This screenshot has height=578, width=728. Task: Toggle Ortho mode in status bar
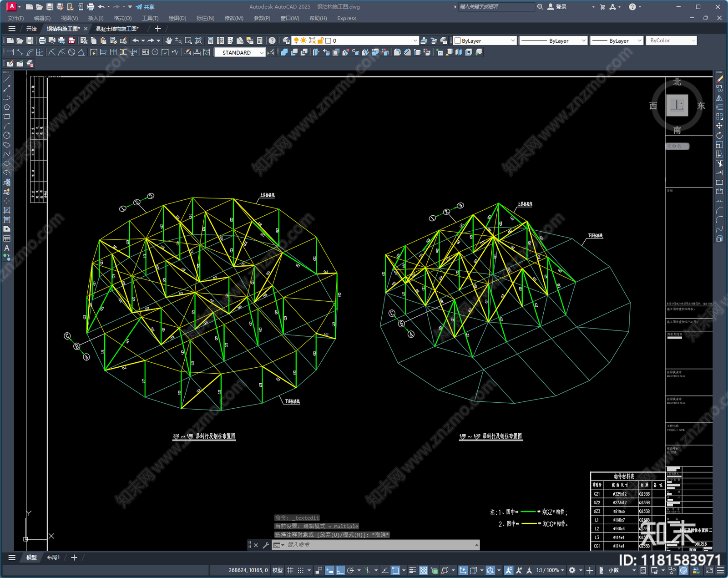(x=340, y=570)
